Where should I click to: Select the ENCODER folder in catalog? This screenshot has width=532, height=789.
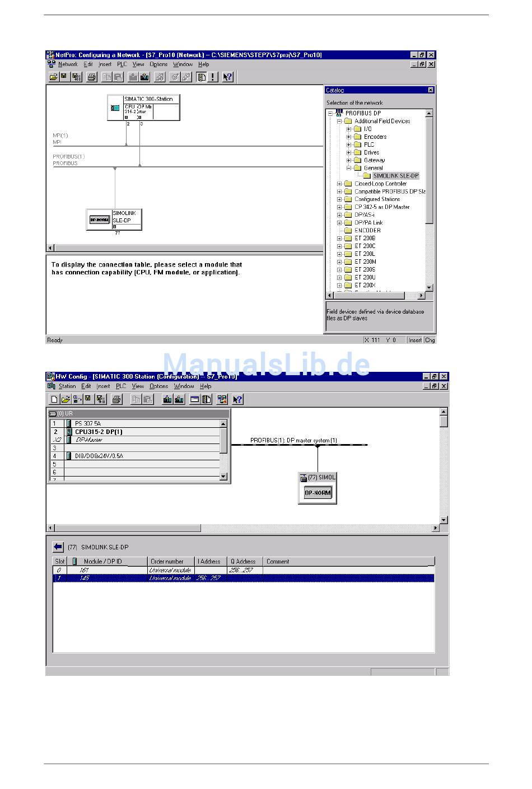(367, 230)
